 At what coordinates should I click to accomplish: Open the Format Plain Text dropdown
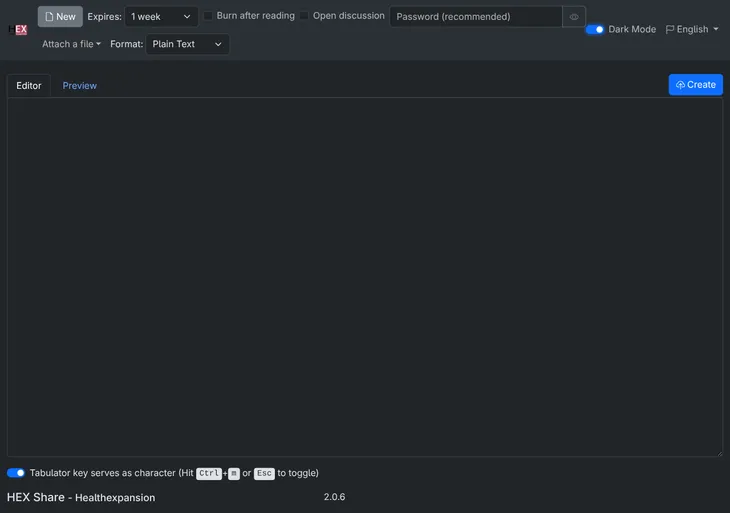coord(187,44)
